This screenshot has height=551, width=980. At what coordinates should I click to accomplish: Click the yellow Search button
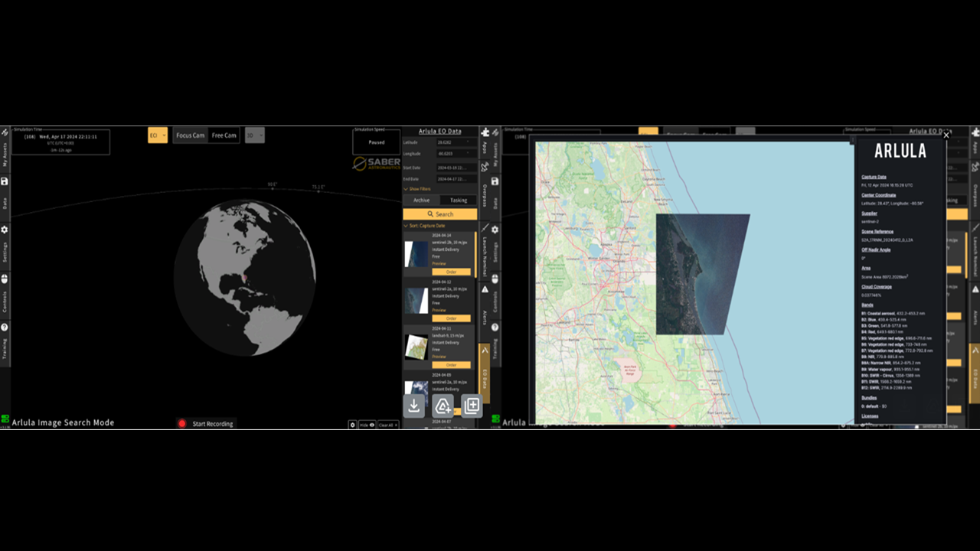point(440,214)
